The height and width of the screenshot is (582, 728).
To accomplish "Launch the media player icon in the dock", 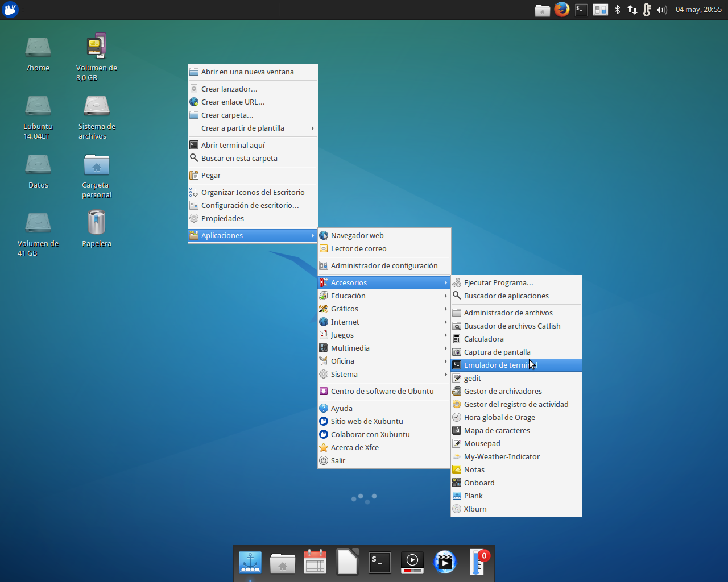I will 412,562.
